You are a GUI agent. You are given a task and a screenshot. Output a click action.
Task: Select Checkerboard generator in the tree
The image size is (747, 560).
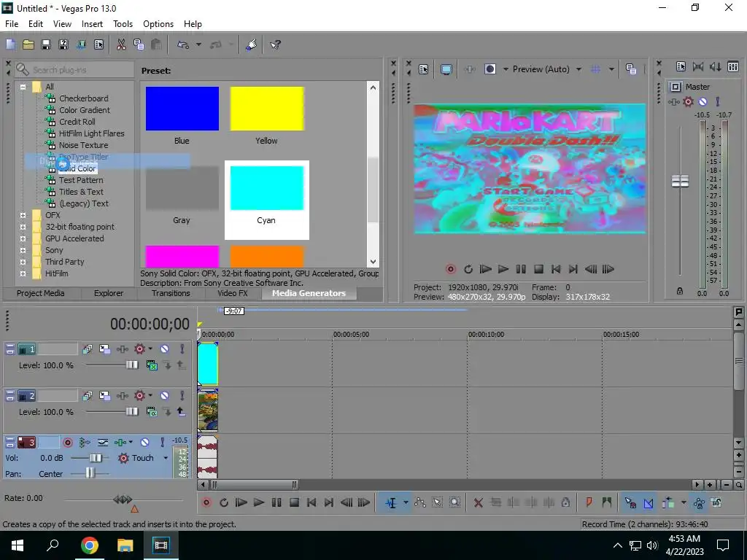pos(83,98)
